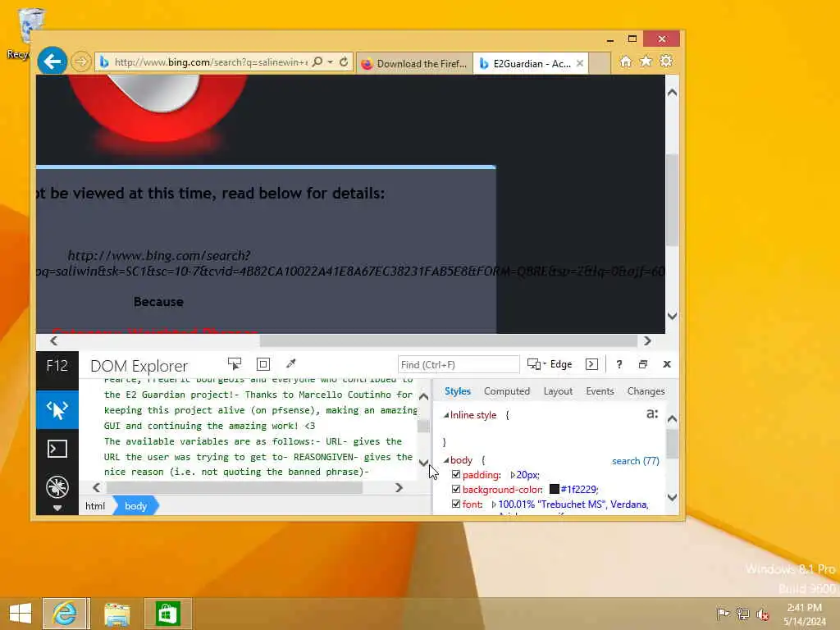Screen dimensions: 840x630
Task: Toggle pseudo-class a: button in Styles
Action: pyautogui.click(x=652, y=413)
